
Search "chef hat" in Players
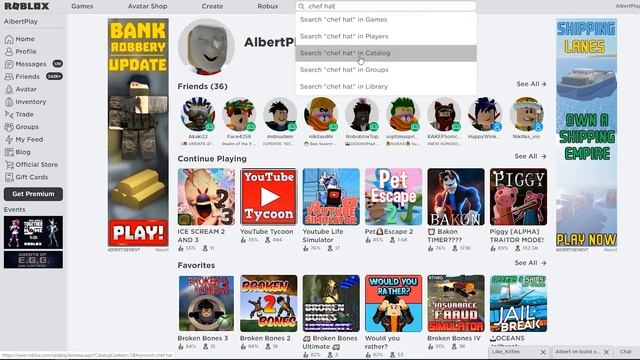[386, 36]
